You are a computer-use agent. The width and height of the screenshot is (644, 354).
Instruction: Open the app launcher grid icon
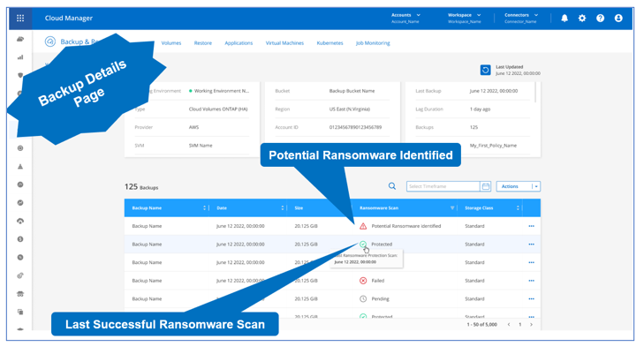point(20,18)
